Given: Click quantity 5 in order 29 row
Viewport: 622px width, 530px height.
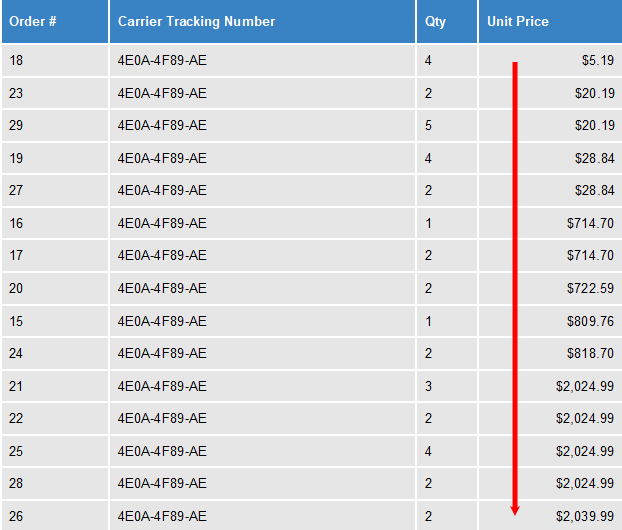Looking at the screenshot, I should click(x=428, y=125).
